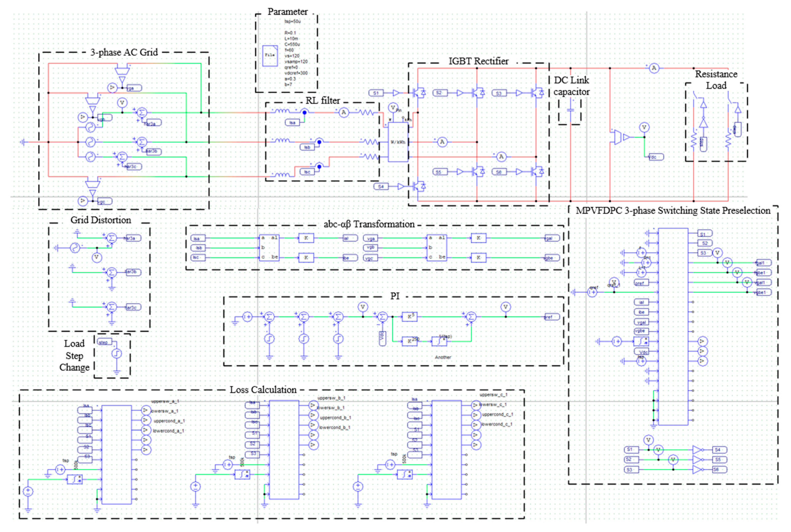Select the ammeter on top DC bus
791x532 pixels.
[654, 68]
